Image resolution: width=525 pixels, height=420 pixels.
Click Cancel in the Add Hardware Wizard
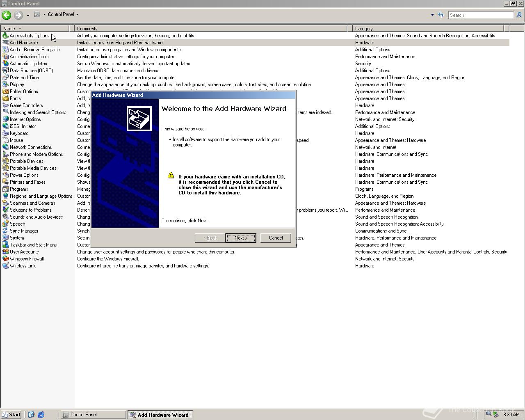[276, 238]
